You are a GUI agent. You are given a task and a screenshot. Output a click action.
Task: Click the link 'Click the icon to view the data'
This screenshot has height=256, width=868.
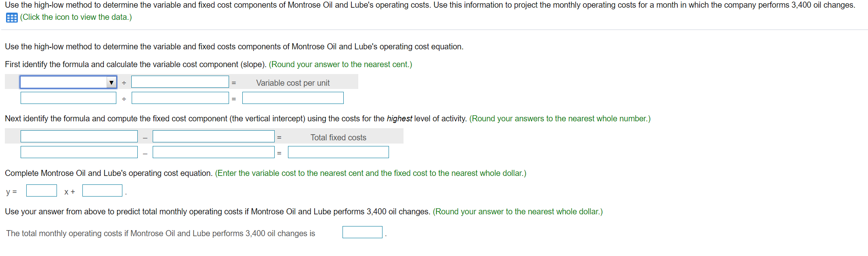(x=75, y=17)
